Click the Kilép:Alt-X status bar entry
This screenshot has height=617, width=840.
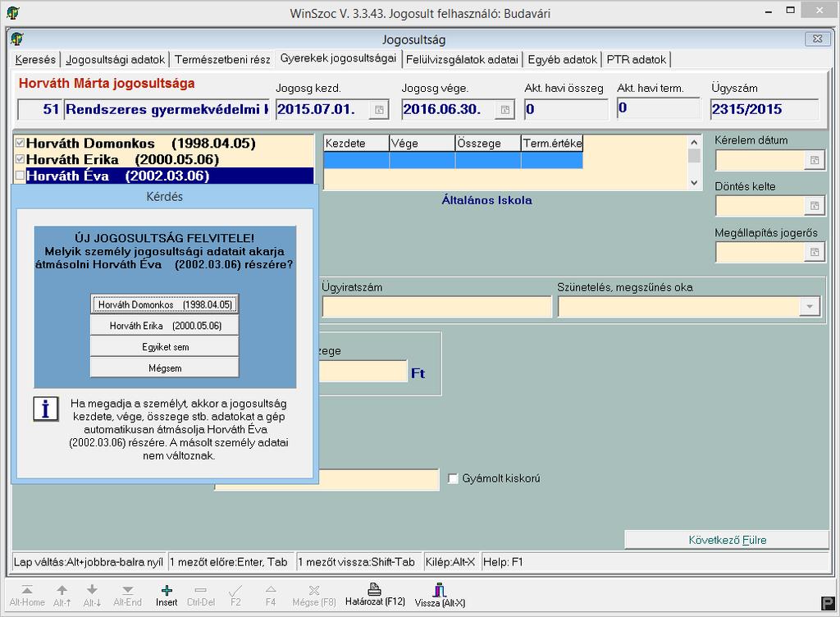[x=450, y=562]
